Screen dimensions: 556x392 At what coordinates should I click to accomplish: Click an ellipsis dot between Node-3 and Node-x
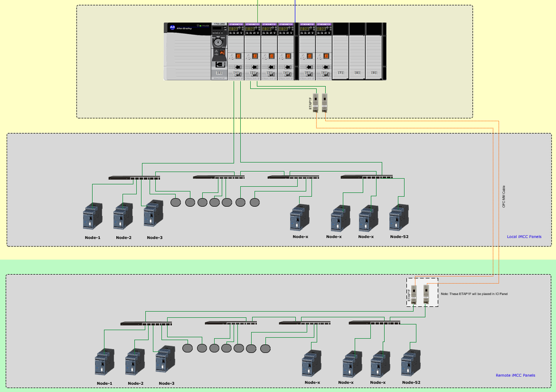[189, 201]
